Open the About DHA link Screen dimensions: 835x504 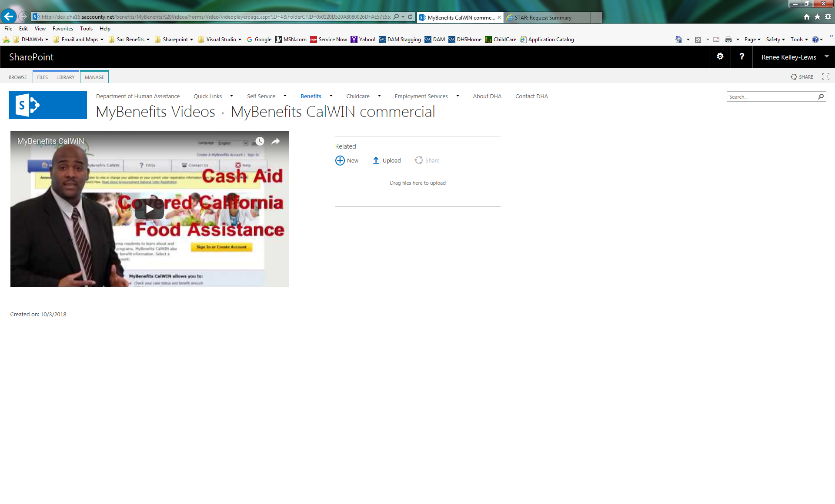pyautogui.click(x=487, y=96)
